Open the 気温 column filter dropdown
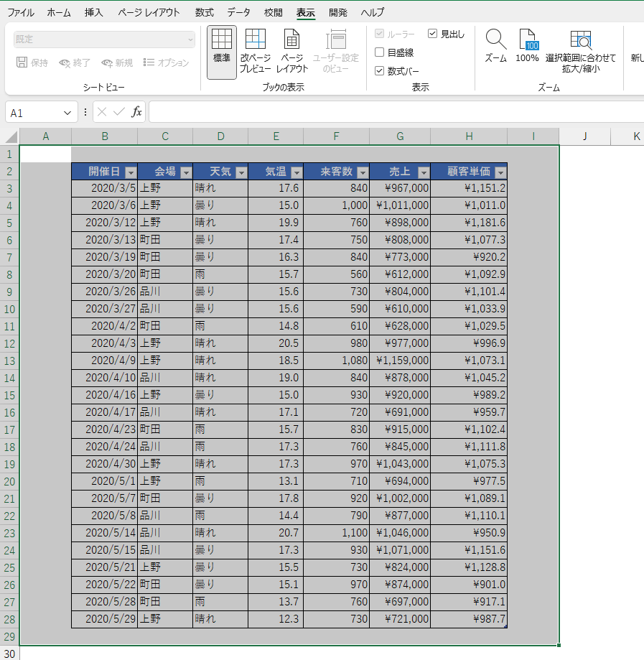The width and height of the screenshot is (644, 660). [297, 172]
